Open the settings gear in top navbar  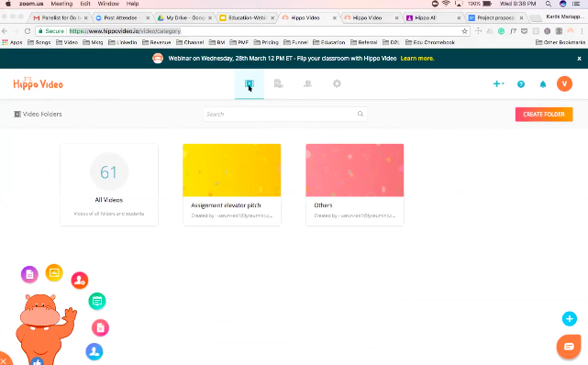click(x=337, y=83)
